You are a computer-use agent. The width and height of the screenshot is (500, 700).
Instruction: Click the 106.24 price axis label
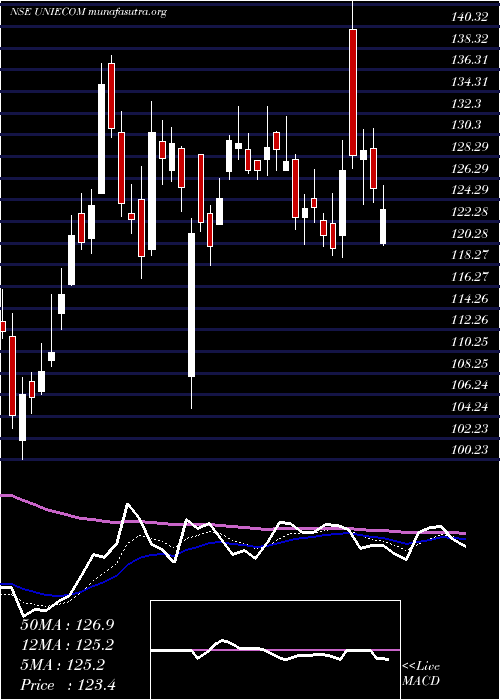[x=469, y=385]
